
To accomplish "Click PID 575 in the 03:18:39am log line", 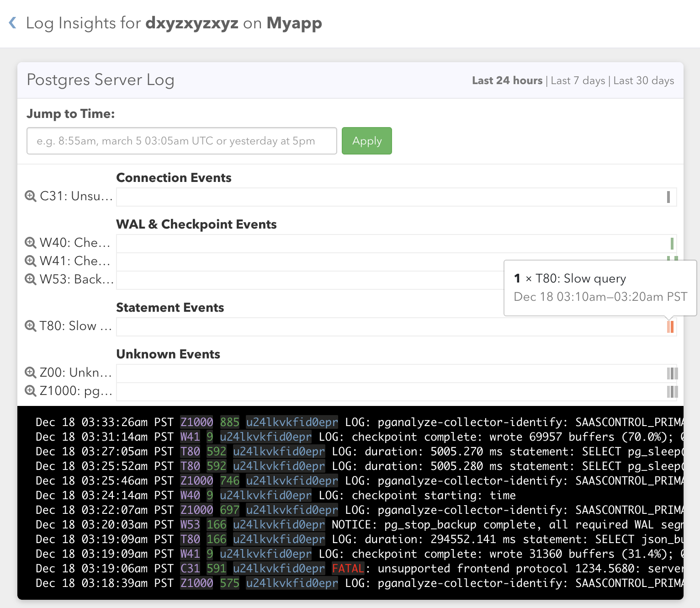I will coord(230,583).
